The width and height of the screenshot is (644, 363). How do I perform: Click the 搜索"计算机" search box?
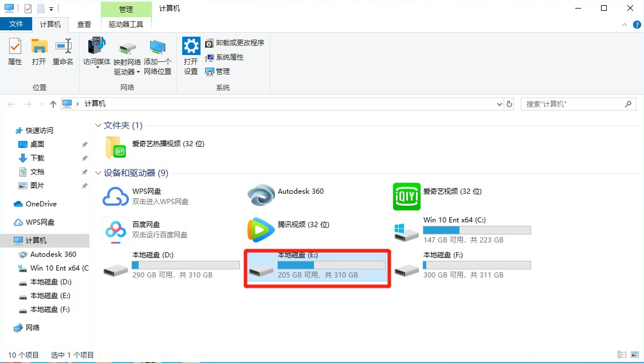[x=573, y=104]
